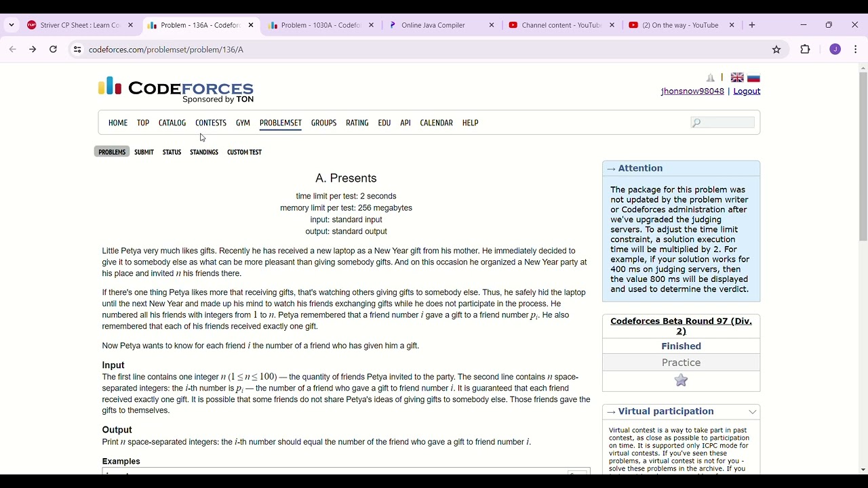Open the RATING menu item
This screenshot has width=868, height=488.
click(357, 123)
